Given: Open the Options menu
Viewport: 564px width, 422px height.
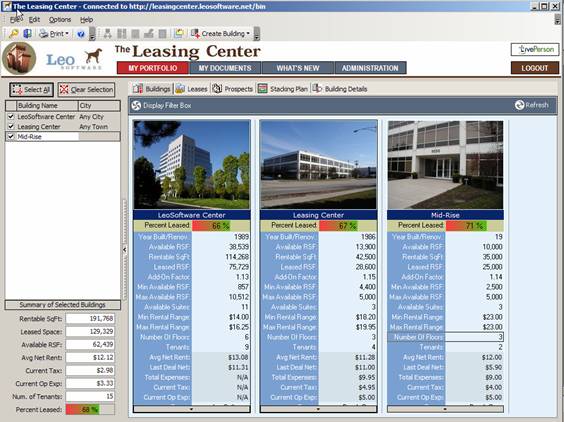Looking at the screenshot, I should pos(60,20).
